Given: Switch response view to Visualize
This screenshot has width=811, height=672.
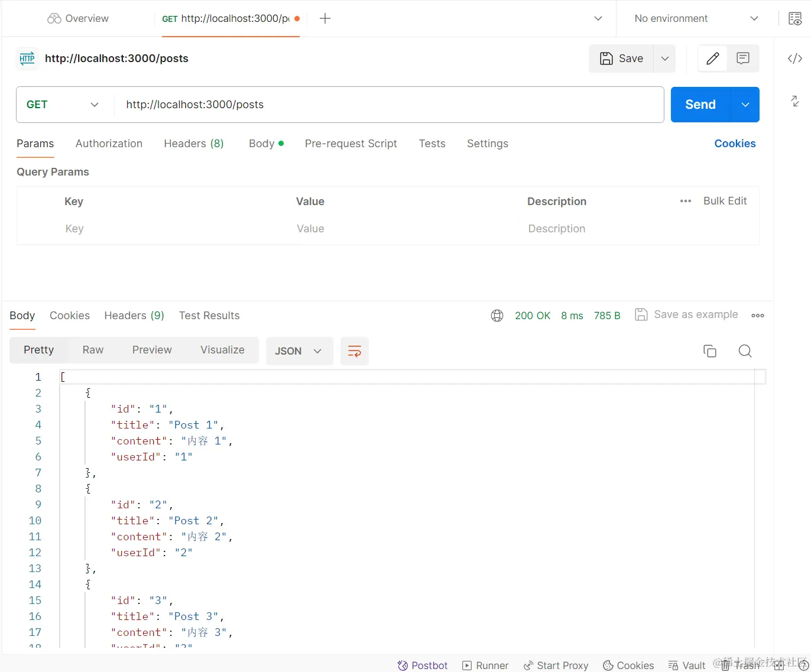Looking at the screenshot, I should (x=222, y=350).
